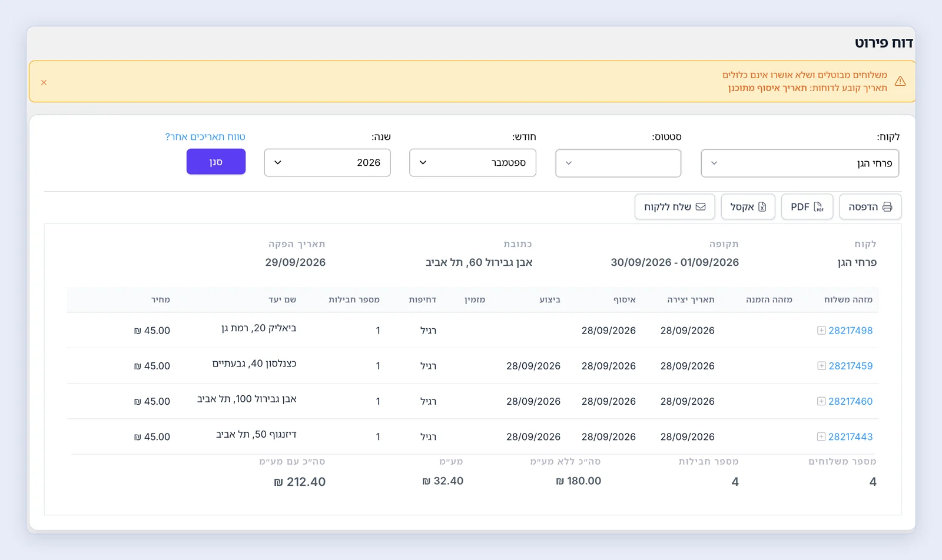Open shipment link 28217459
The image size is (942, 560).
coord(851,366)
